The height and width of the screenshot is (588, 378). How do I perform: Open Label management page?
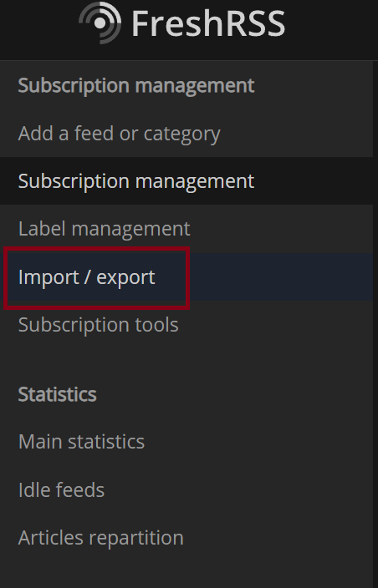click(186, 229)
